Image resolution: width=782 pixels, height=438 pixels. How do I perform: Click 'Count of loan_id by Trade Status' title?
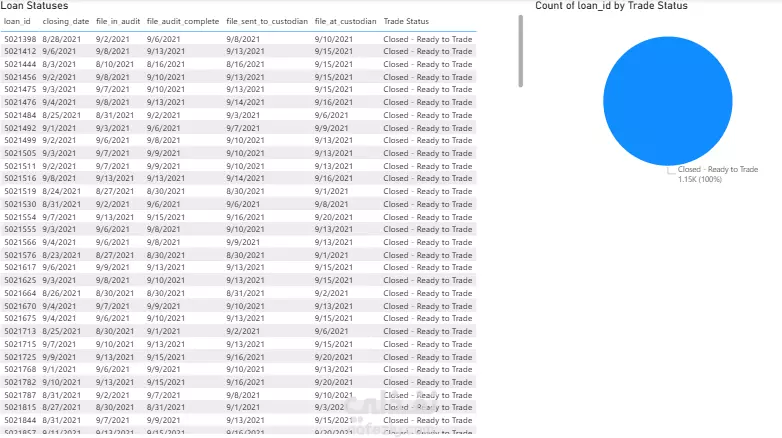(611, 6)
